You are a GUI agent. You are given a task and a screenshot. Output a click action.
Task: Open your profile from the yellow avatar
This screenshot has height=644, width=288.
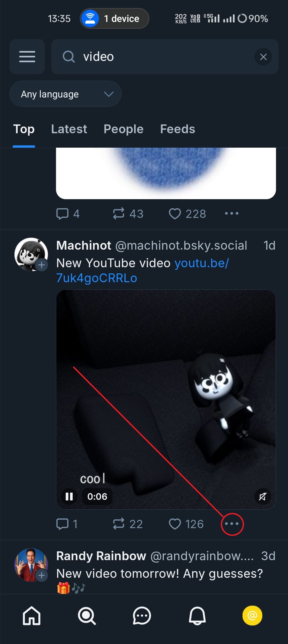point(252,616)
